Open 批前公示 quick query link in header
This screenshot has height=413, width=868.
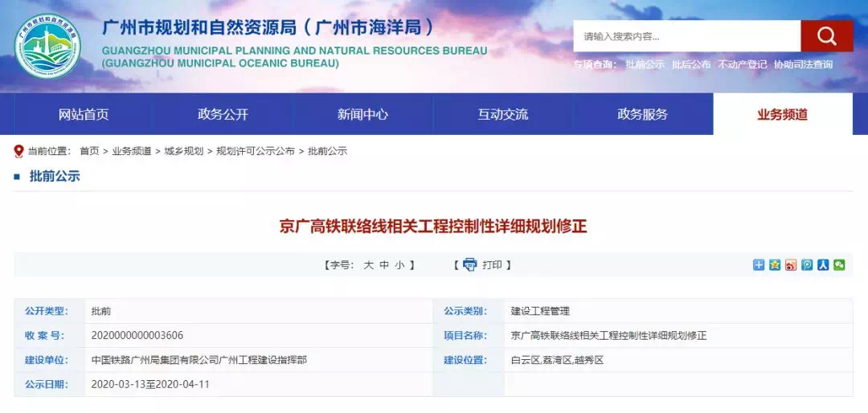(645, 64)
